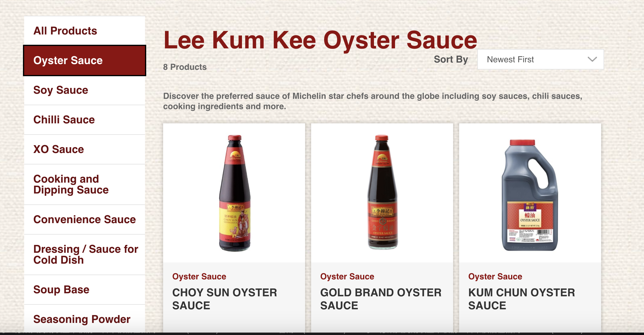Open the All Products category
Screen dimensions: 644x335
(x=85, y=31)
